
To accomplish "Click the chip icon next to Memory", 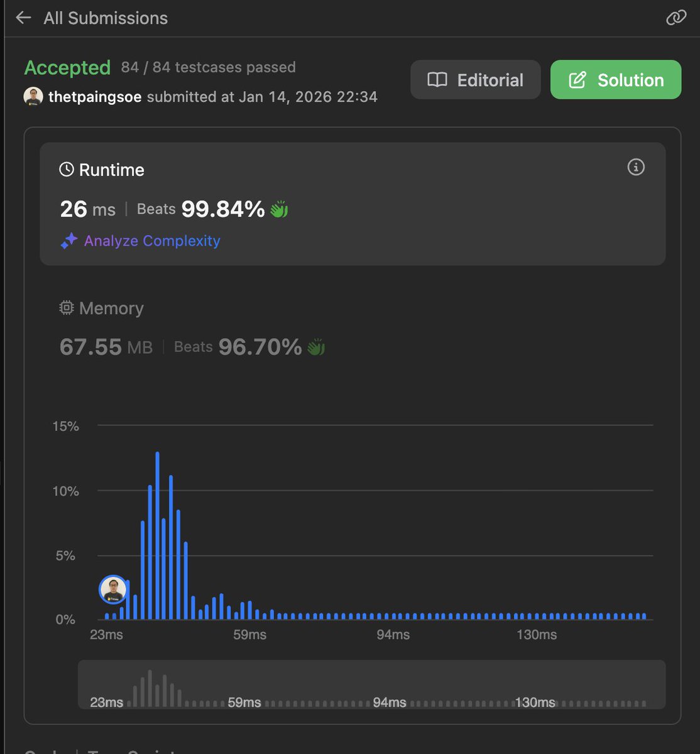I will click(67, 308).
